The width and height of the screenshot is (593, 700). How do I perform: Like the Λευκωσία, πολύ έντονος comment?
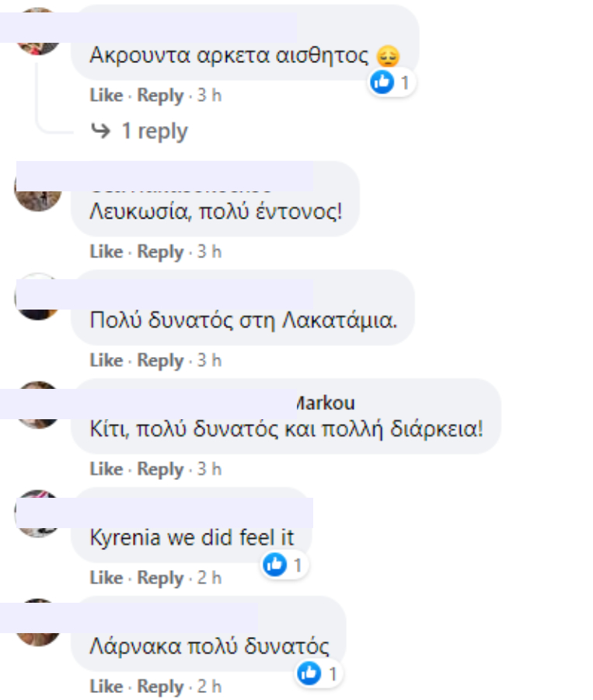tap(106, 251)
